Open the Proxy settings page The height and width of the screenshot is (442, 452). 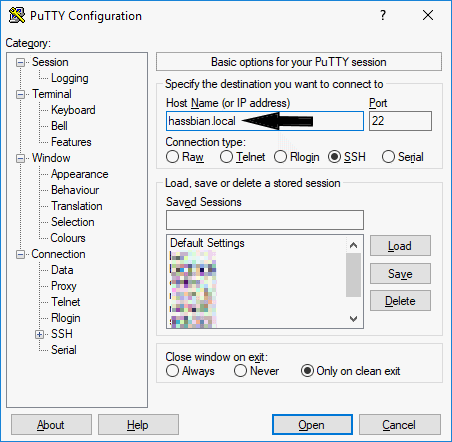(x=64, y=286)
